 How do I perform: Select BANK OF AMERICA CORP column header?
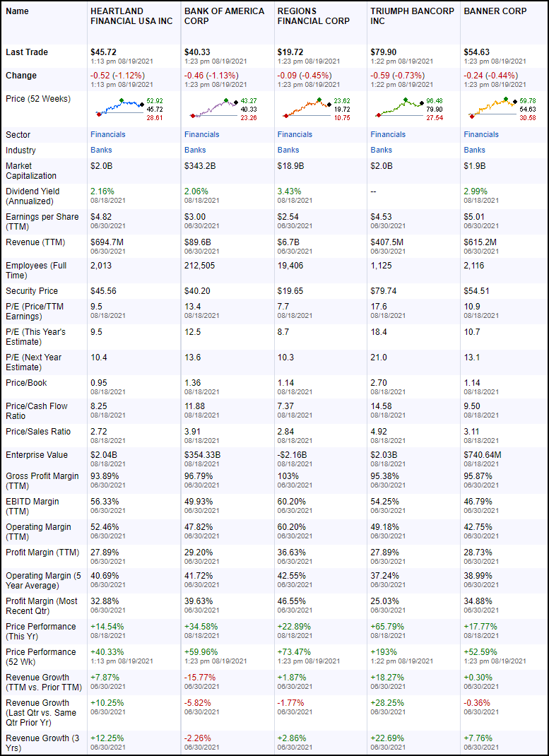(x=225, y=16)
